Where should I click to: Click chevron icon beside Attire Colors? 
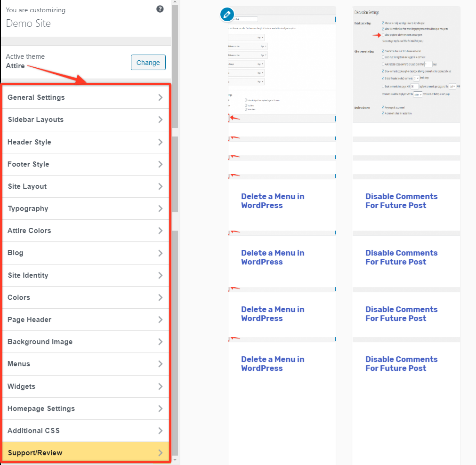[161, 231]
